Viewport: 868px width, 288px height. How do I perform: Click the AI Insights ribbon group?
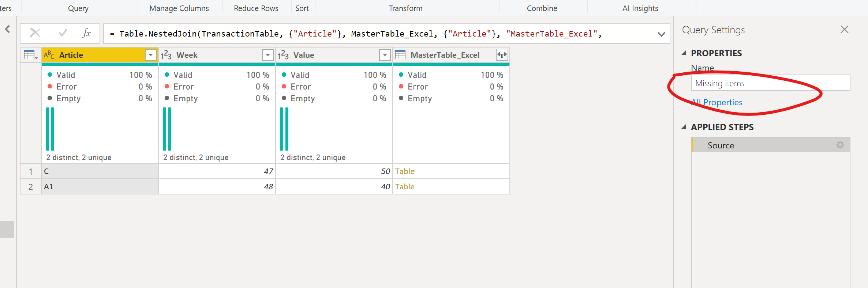point(640,8)
